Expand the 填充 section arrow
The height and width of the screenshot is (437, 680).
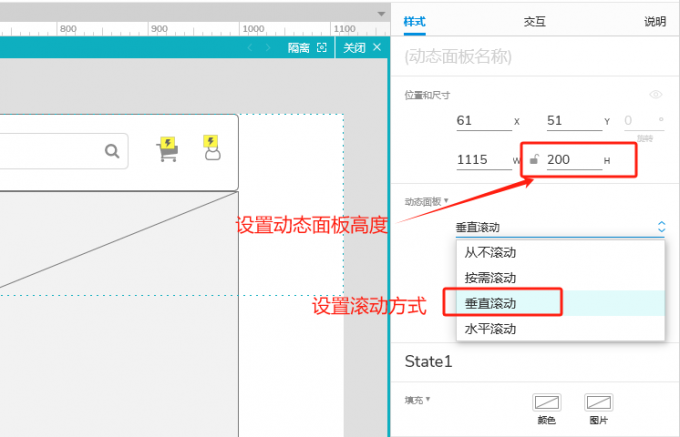pyautogui.click(x=428, y=399)
